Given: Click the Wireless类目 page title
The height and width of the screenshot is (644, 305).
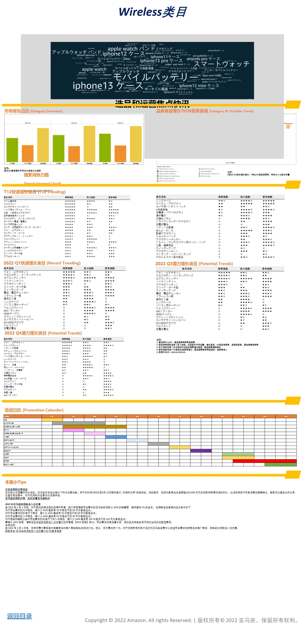Looking at the screenshot, I should point(152,12).
